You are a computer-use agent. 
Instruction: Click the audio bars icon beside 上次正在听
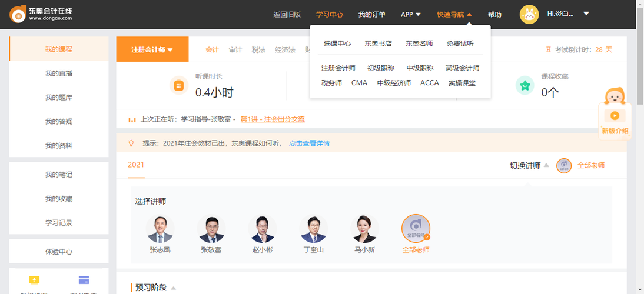coord(132,120)
